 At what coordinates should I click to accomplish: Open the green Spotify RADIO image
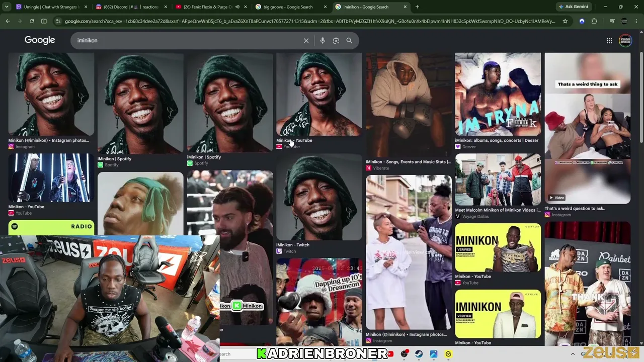(51, 227)
